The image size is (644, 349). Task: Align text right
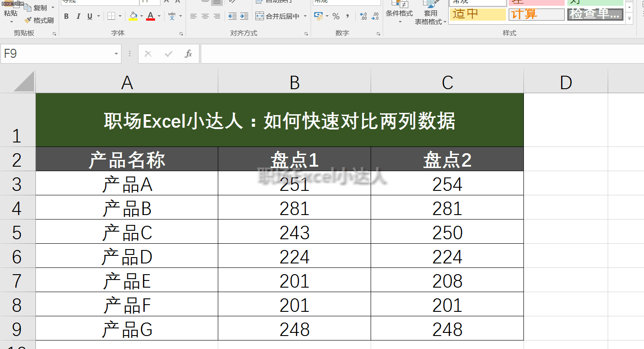(x=217, y=17)
